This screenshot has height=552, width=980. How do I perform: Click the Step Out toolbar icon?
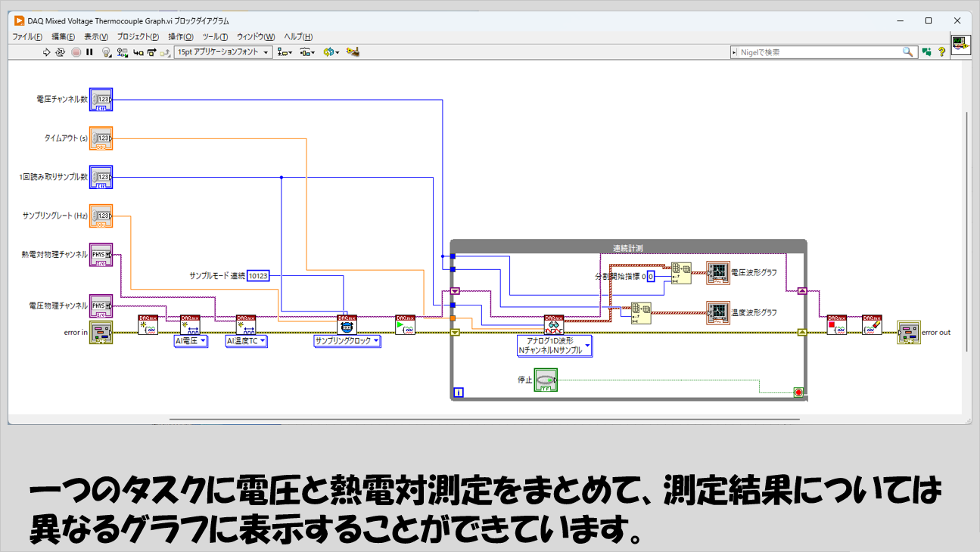point(164,52)
